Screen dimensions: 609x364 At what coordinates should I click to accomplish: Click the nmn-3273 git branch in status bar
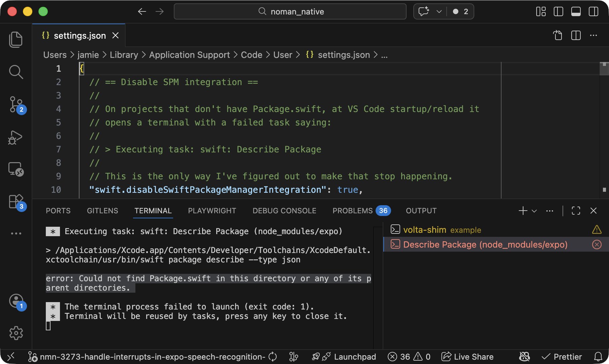pos(147,357)
